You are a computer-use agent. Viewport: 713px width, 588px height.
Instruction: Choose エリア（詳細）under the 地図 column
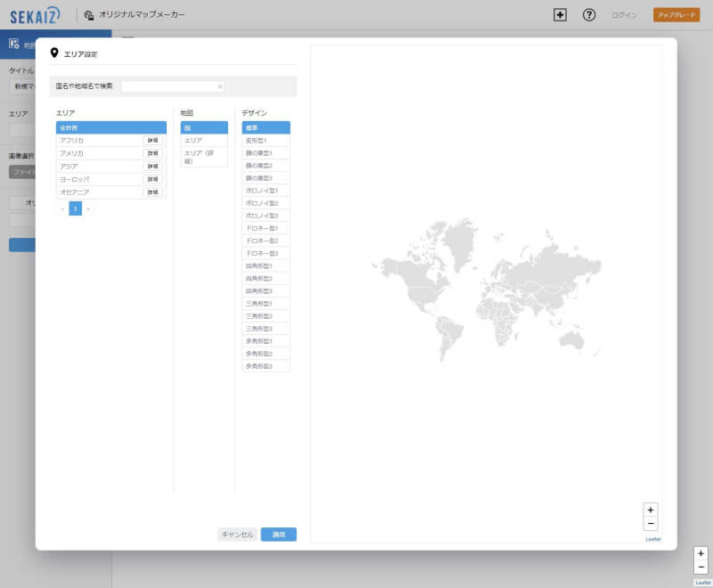203,157
